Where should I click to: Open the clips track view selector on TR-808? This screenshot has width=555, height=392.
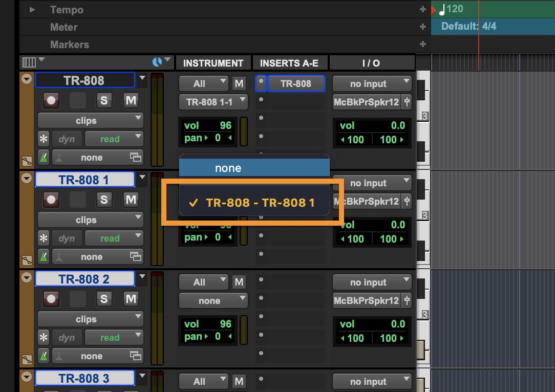90,120
